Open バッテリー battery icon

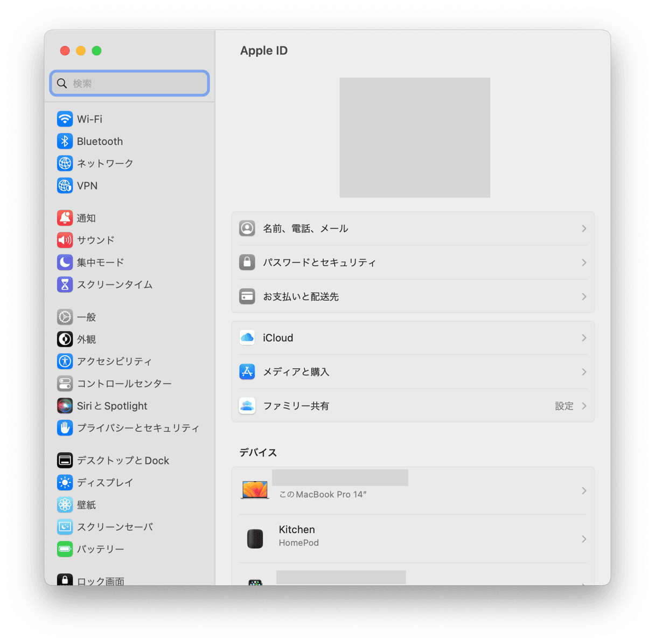coord(65,549)
